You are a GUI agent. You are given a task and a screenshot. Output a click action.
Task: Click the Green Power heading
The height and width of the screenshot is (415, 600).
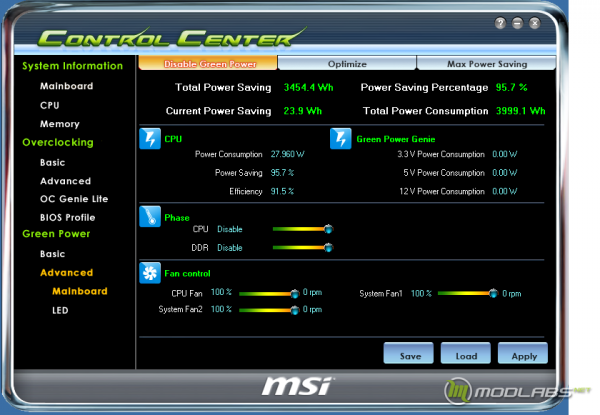coord(56,234)
